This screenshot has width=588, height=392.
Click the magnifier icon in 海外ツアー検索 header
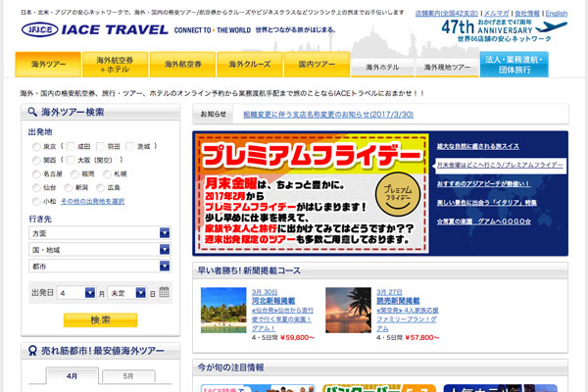click(32, 112)
